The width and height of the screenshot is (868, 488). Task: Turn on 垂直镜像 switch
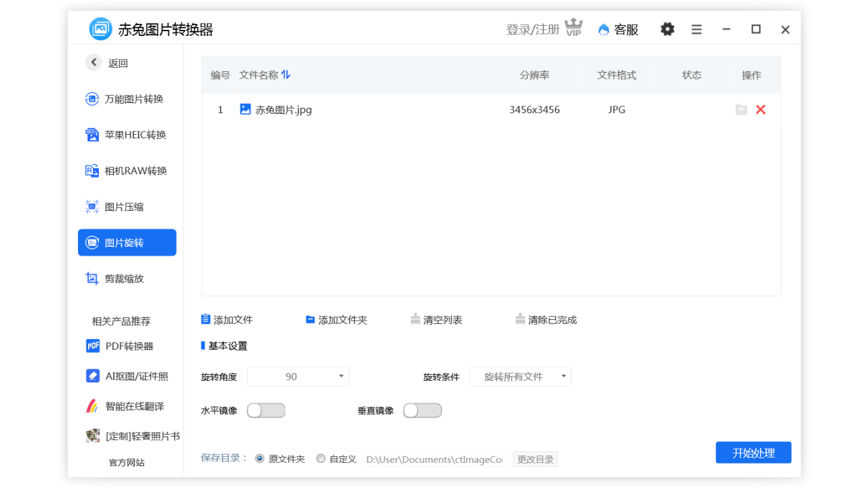422,410
